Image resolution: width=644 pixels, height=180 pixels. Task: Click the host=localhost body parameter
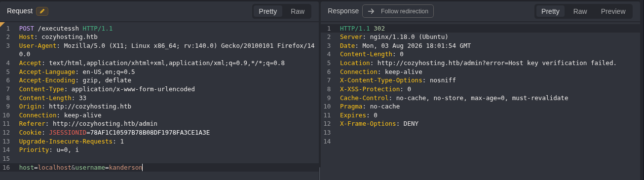click(x=45, y=168)
